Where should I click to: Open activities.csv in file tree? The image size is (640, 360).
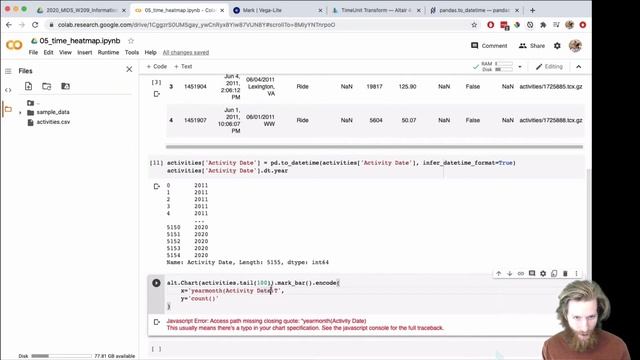tap(53, 122)
